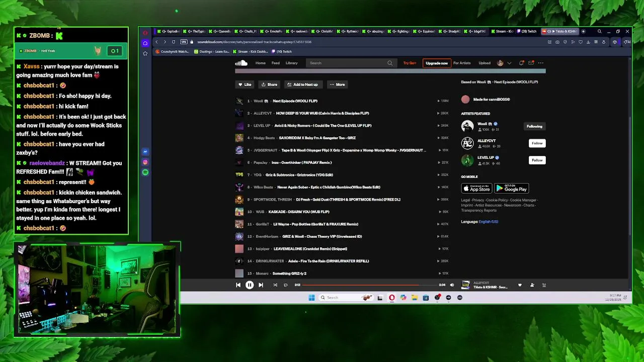Follow the current artist in the player bar
644x362 pixels.
click(532, 285)
